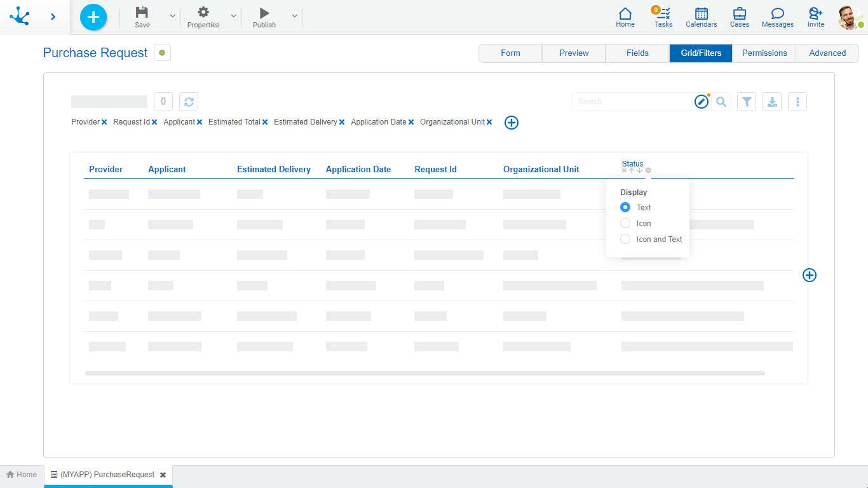Viewport: 868px width, 488px height.
Task: Switch to the Fields tab
Action: (x=637, y=53)
